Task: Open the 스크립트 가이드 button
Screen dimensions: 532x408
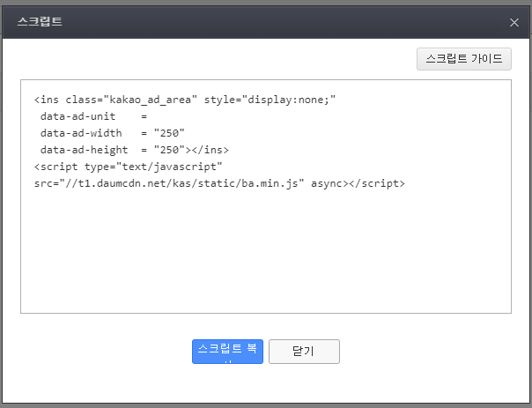Action: tap(464, 59)
